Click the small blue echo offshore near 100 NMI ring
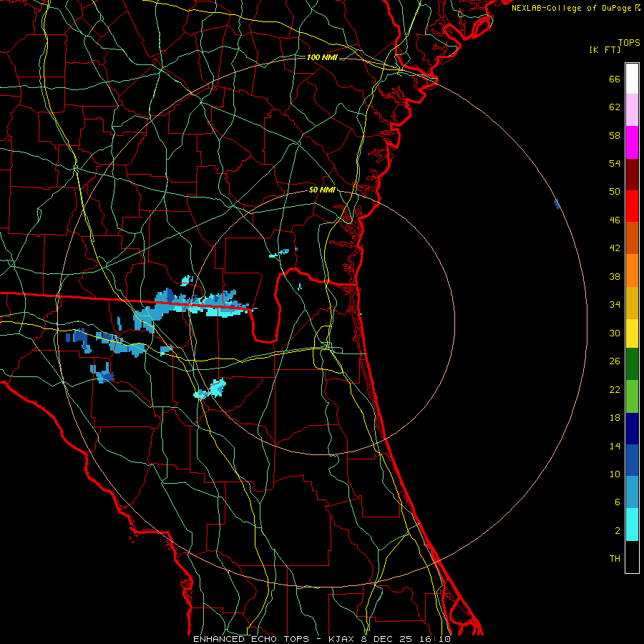This screenshot has width=644, height=644. pyautogui.click(x=557, y=204)
